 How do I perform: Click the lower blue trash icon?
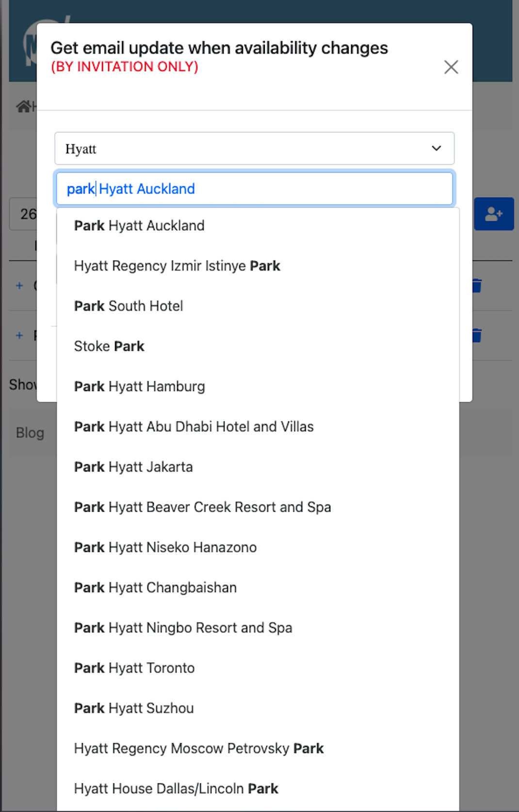click(x=477, y=335)
